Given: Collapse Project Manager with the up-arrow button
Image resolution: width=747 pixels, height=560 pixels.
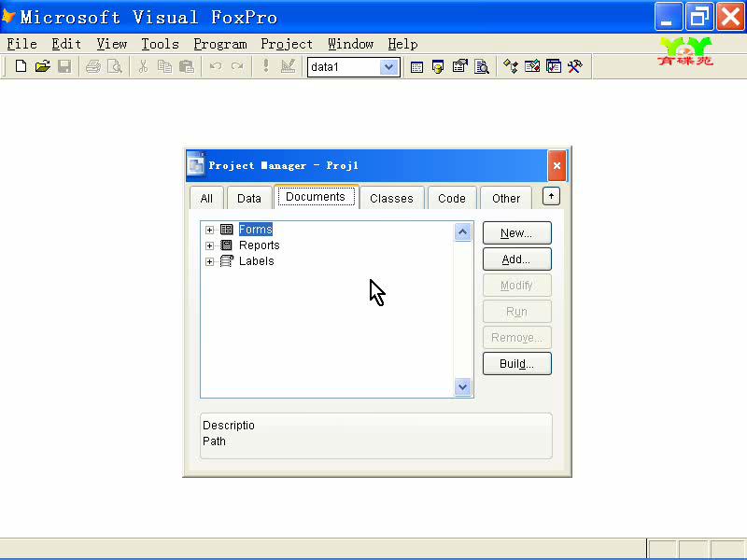Looking at the screenshot, I should tap(551, 196).
